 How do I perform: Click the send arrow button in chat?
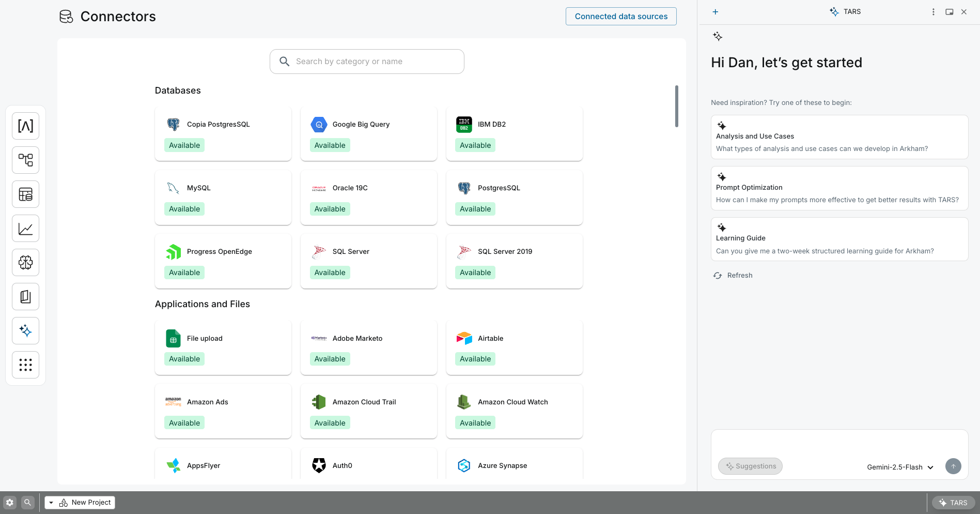point(953,466)
